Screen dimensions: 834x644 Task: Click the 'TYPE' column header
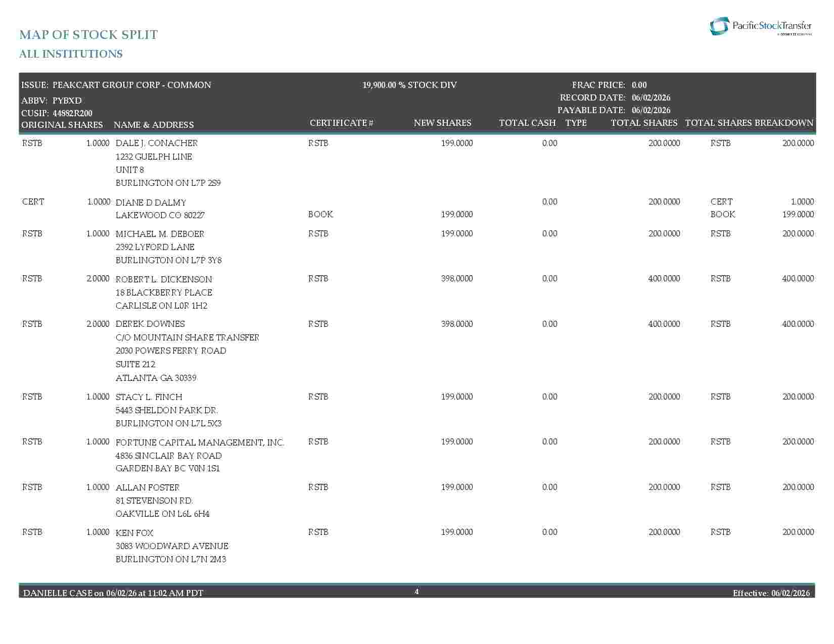pyautogui.click(x=576, y=123)
